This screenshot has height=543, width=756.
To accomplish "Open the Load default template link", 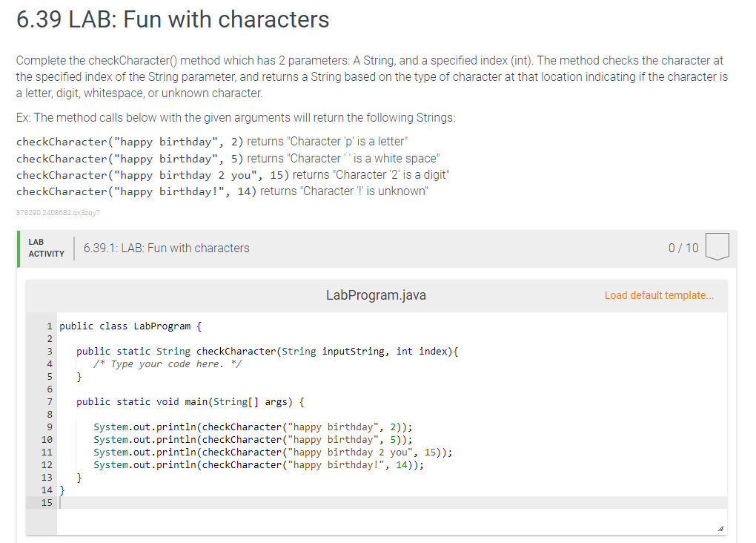I will click(x=658, y=294).
